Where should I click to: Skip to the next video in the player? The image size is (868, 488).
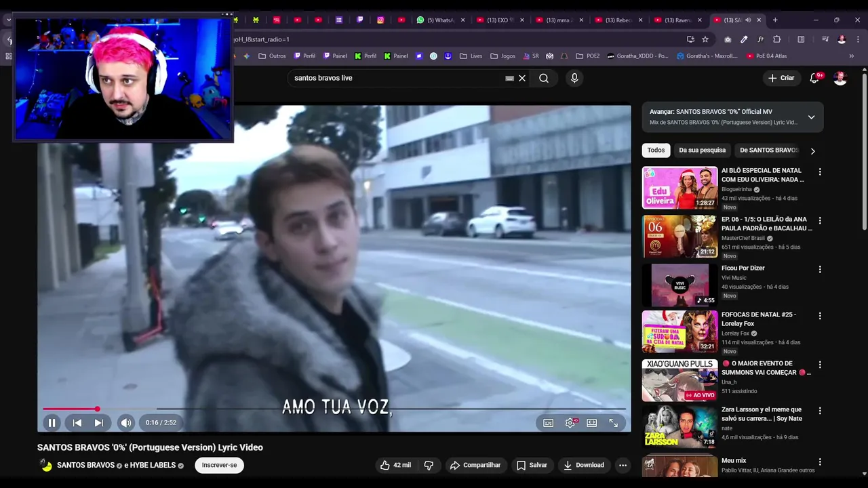coord(99,423)
